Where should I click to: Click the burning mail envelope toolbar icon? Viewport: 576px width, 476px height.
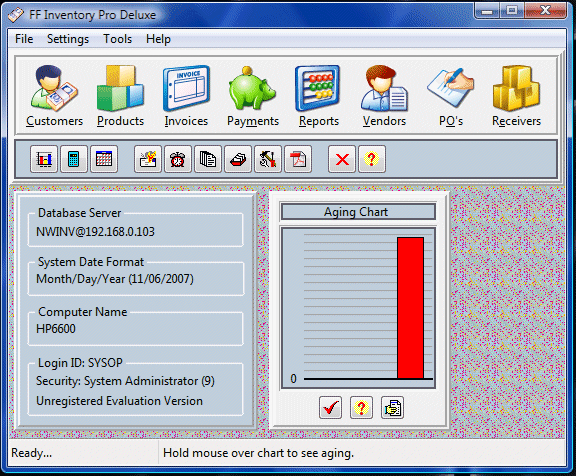point(148,159)
